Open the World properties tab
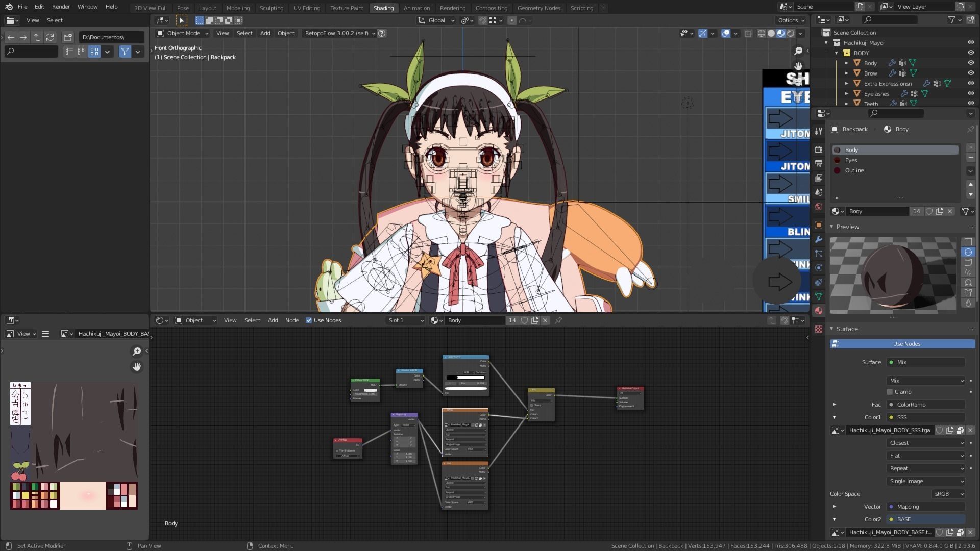This screenshot has height=551, width=980. click(819, 207)
